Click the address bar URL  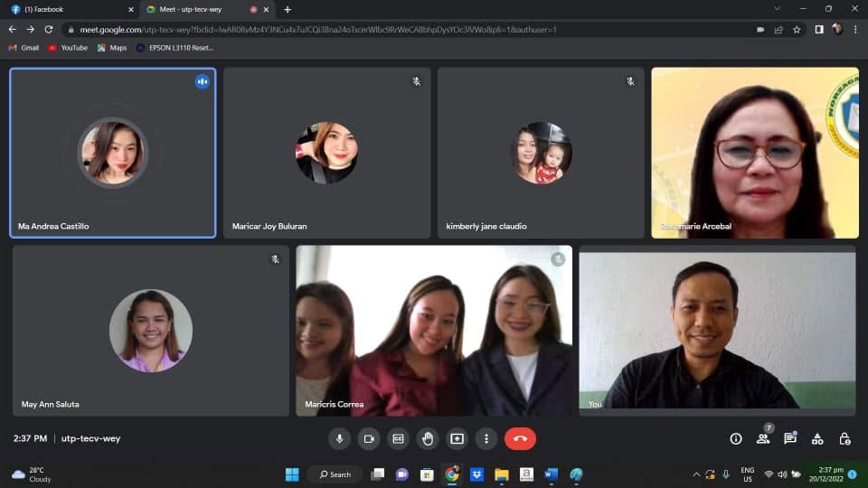[318, 30]
